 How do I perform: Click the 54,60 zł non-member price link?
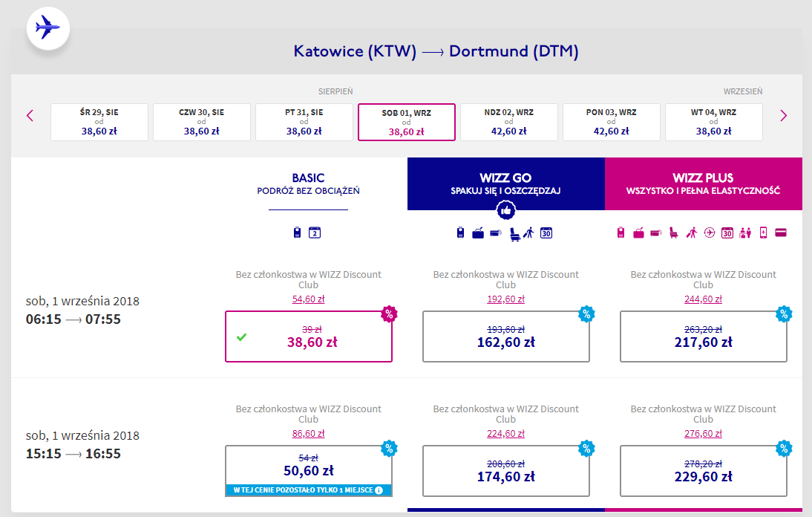[309, 299]
